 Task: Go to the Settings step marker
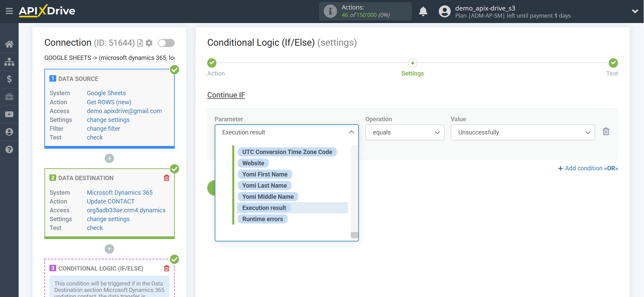(x=412, y=63)
